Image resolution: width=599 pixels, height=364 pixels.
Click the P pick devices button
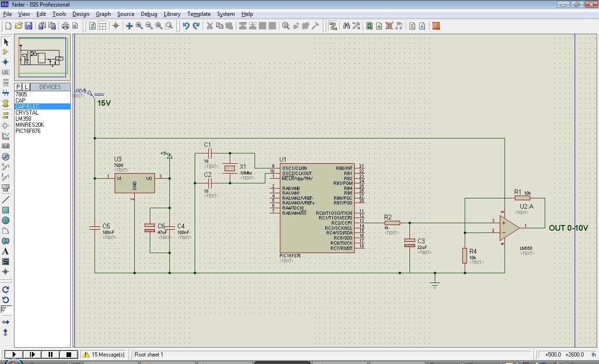pyautogui.click(x=18, y=87)
